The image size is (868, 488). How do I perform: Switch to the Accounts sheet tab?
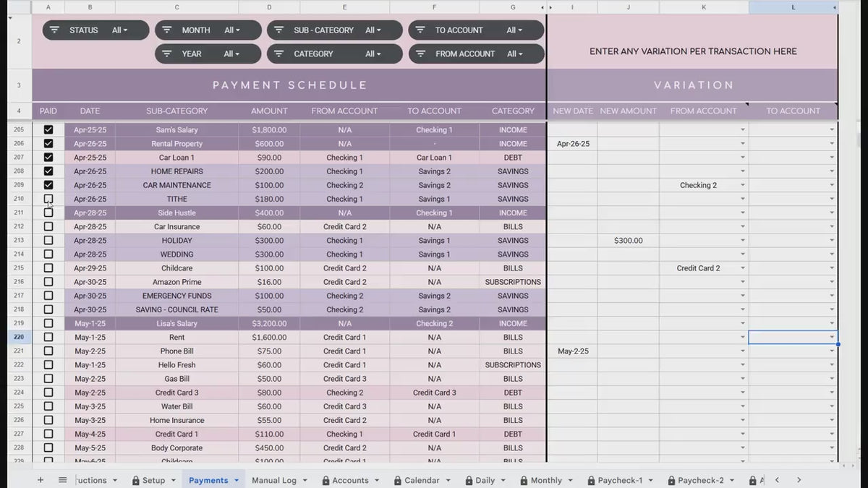350,480
